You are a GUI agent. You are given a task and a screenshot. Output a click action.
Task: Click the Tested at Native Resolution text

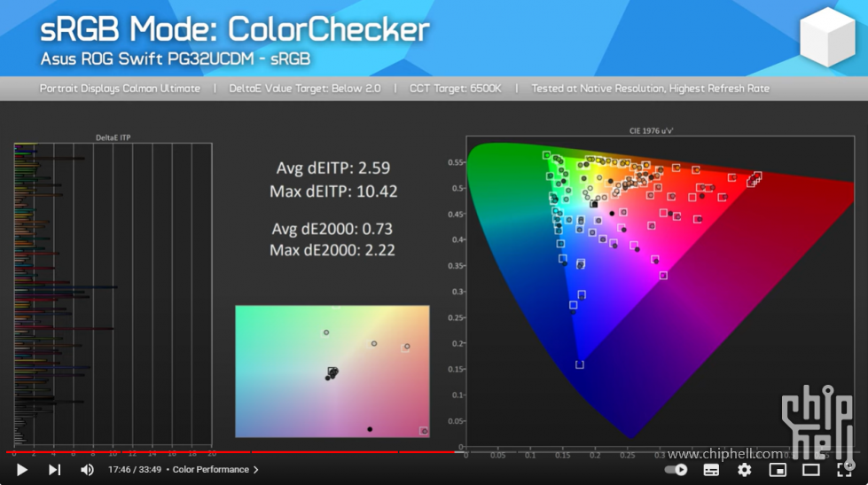pyautogui.click(x=651, y=89)
